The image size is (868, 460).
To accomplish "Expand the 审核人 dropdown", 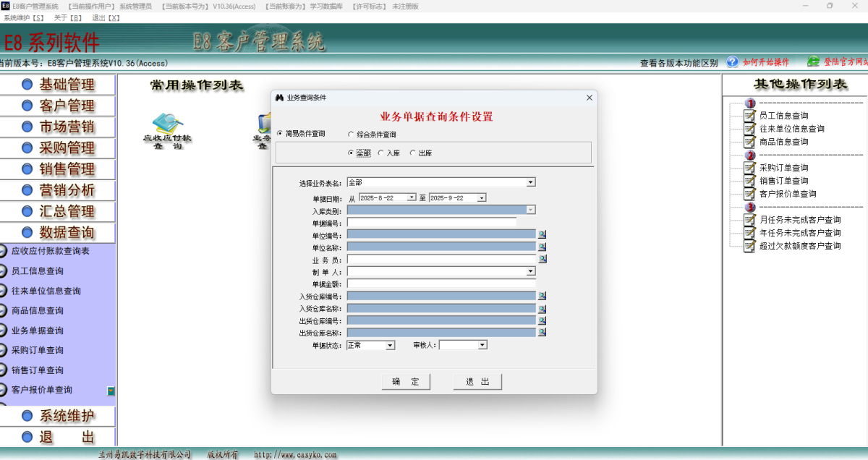I will [x=480, y=345].
